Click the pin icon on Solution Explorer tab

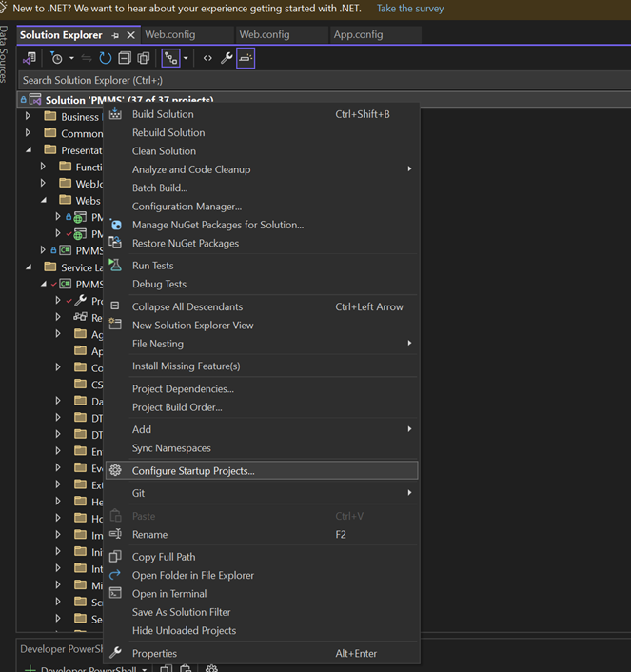point(116,35)
